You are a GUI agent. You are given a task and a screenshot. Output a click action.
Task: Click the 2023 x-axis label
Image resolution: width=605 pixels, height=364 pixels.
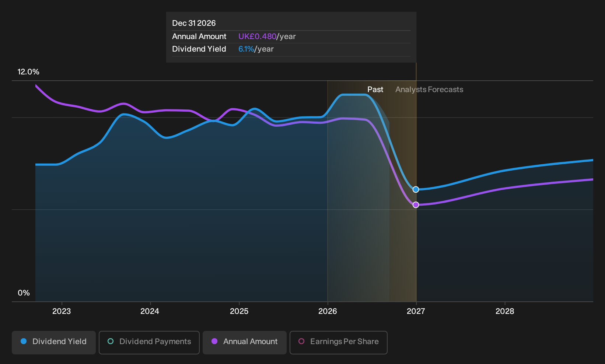62,311
